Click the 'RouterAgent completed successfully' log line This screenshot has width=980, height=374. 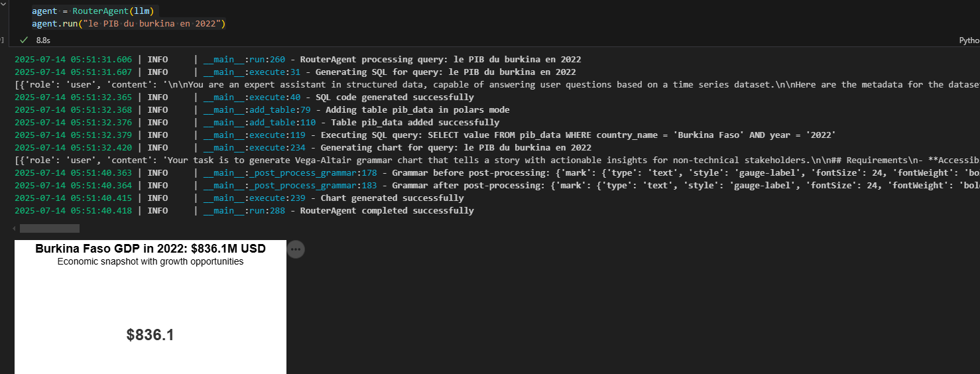[244, 211]
